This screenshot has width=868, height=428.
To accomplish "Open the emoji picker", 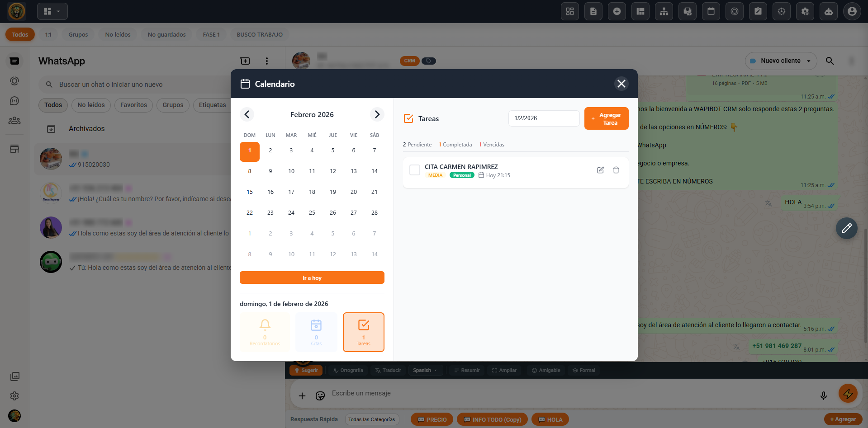I will (320, 396).
